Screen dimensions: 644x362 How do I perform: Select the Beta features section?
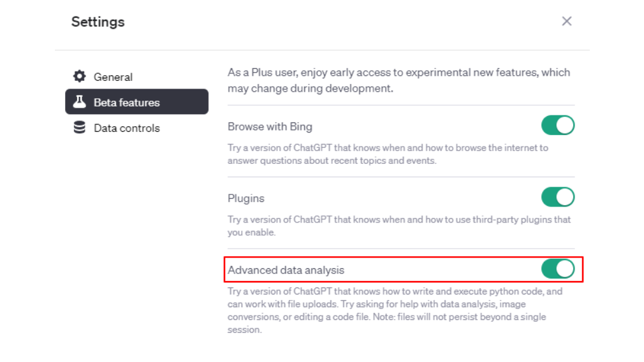click(136, 102)
